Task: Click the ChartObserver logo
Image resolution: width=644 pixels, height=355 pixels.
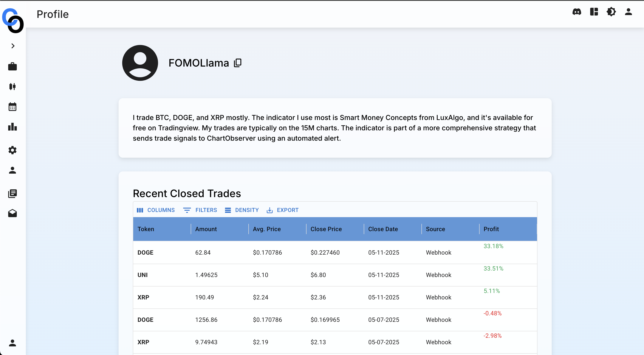Action: click(x=13, y=20)
